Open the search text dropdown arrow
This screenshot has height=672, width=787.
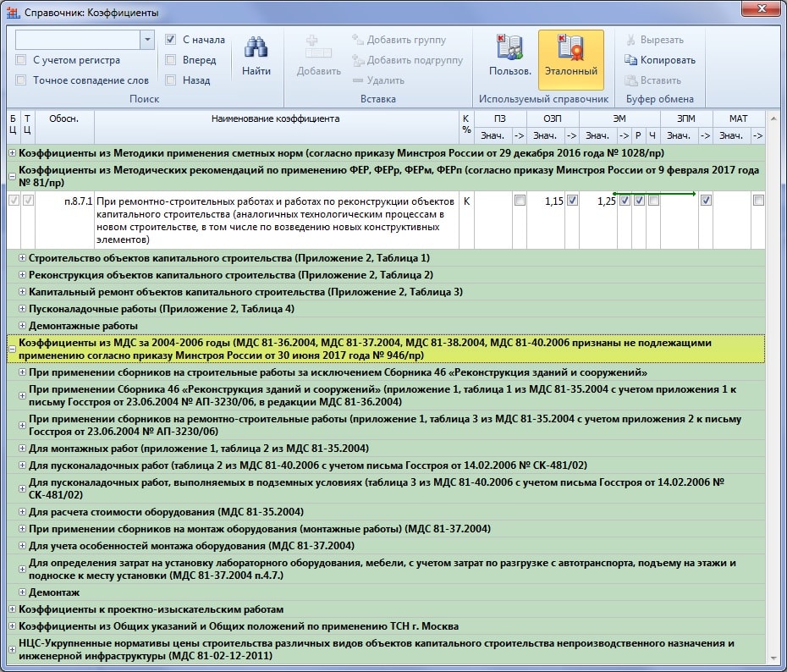pyautogui.click(x=147, y=40)
